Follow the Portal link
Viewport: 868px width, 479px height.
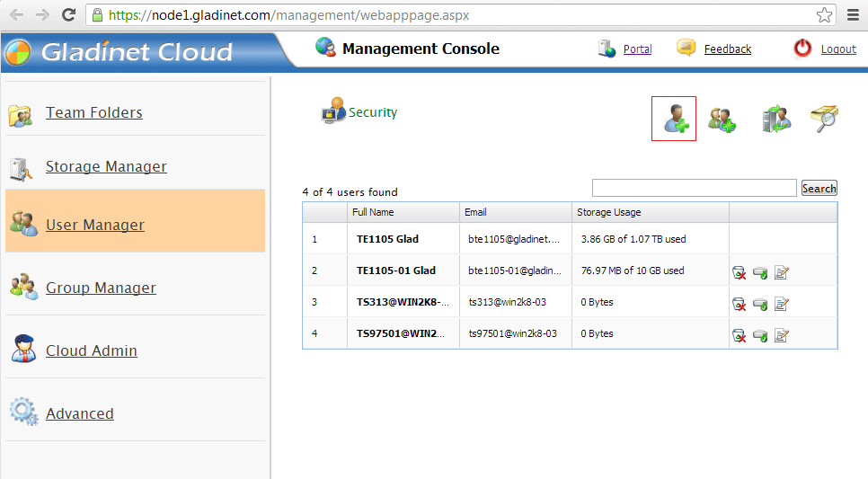(637, 49)
